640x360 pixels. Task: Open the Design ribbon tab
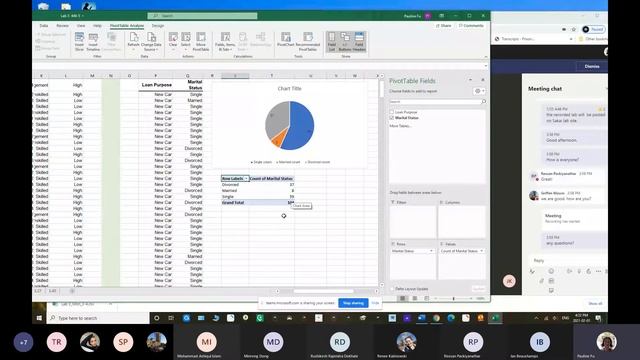[x=158, y=26]
